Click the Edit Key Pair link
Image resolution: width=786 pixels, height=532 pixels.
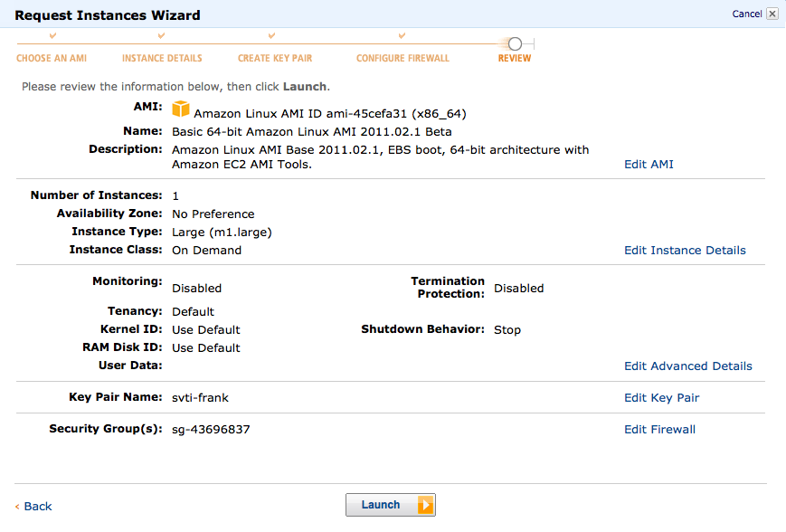pos(661,398)
